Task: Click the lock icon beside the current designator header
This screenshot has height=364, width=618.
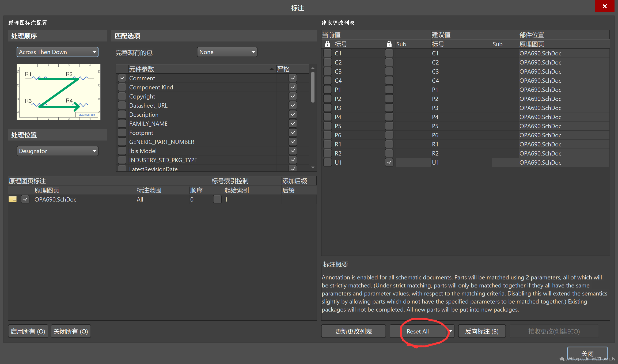Action: click(327, 44)
